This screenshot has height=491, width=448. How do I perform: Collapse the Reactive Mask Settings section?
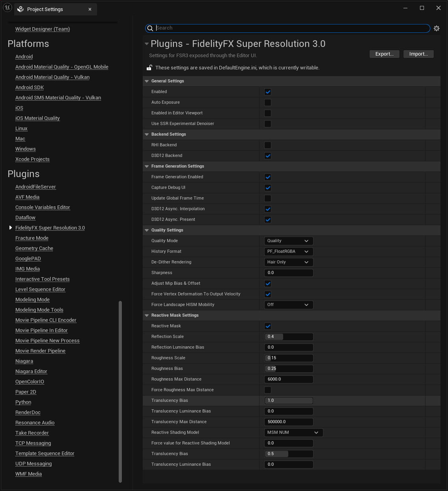pyautogui.click(x=147, y=316)
